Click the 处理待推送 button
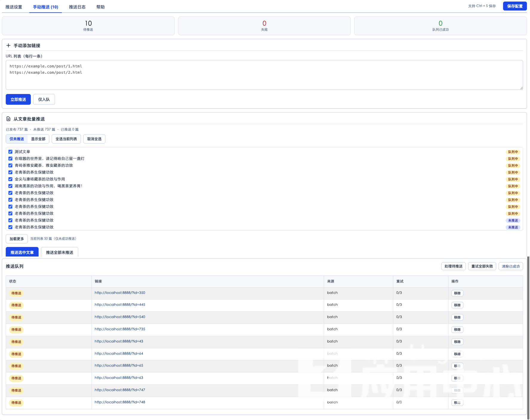530x420 pixels. (x=453, y=266)
